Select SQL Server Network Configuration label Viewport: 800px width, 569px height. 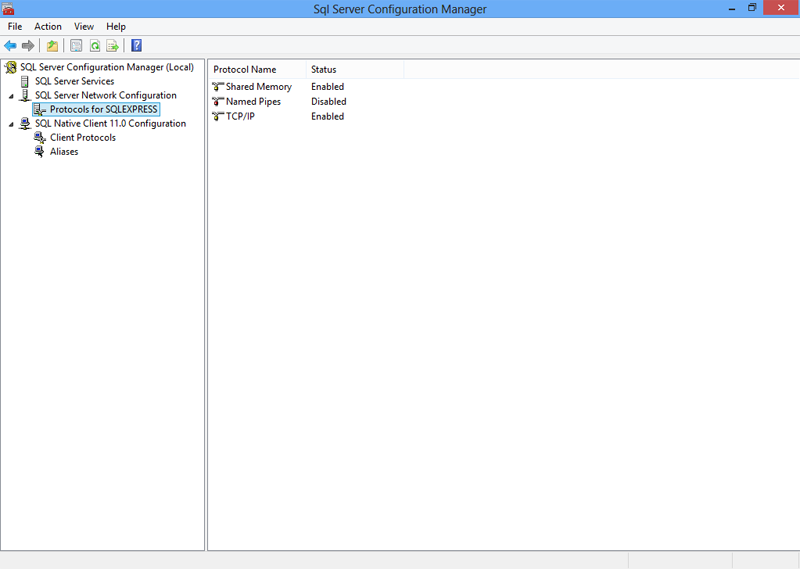106,95
